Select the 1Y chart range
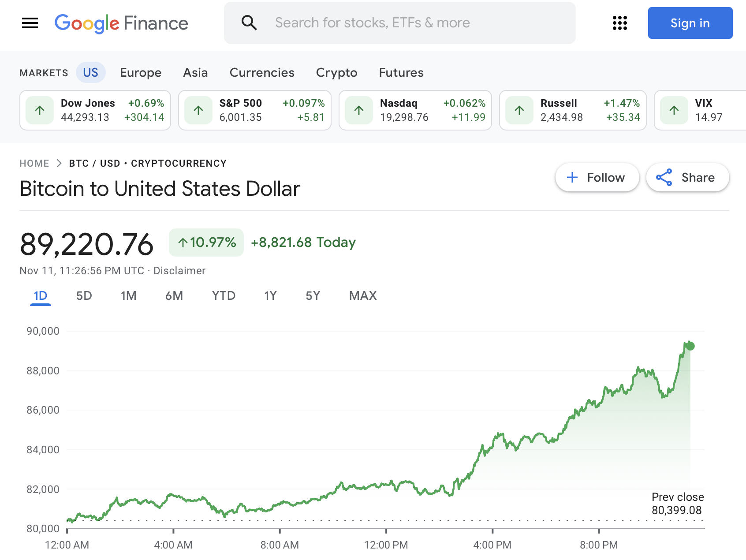The image size is (746, 560). (x=270, y=296)
